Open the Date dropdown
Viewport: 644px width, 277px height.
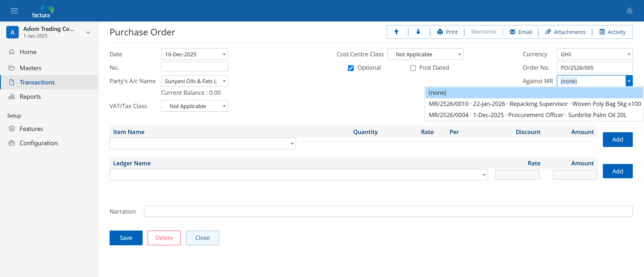pos(224,54)
